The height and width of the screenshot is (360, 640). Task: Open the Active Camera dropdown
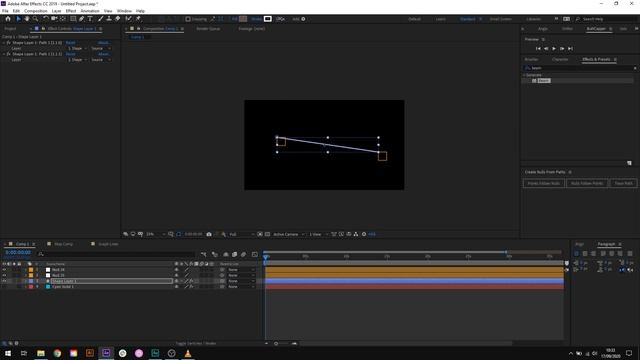289,234
